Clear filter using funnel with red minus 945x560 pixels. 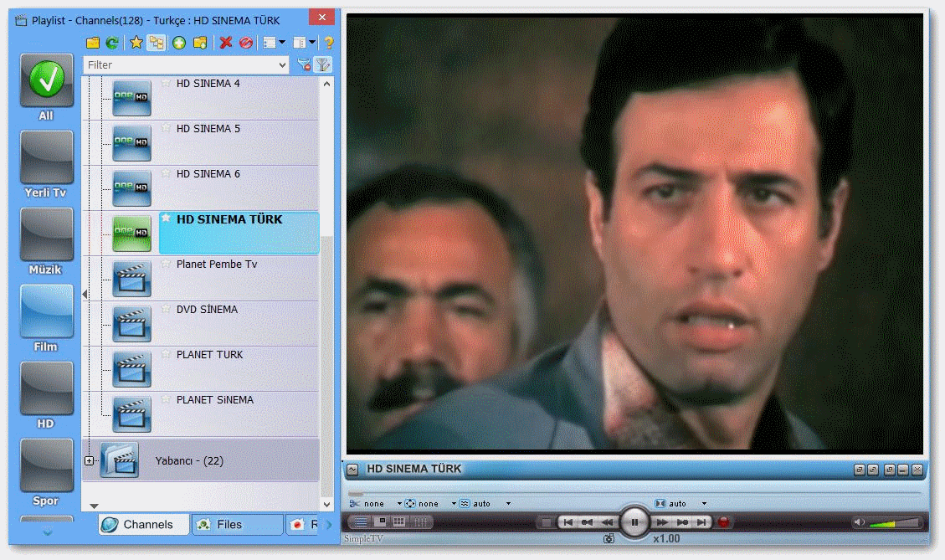(x=305, y=64)
